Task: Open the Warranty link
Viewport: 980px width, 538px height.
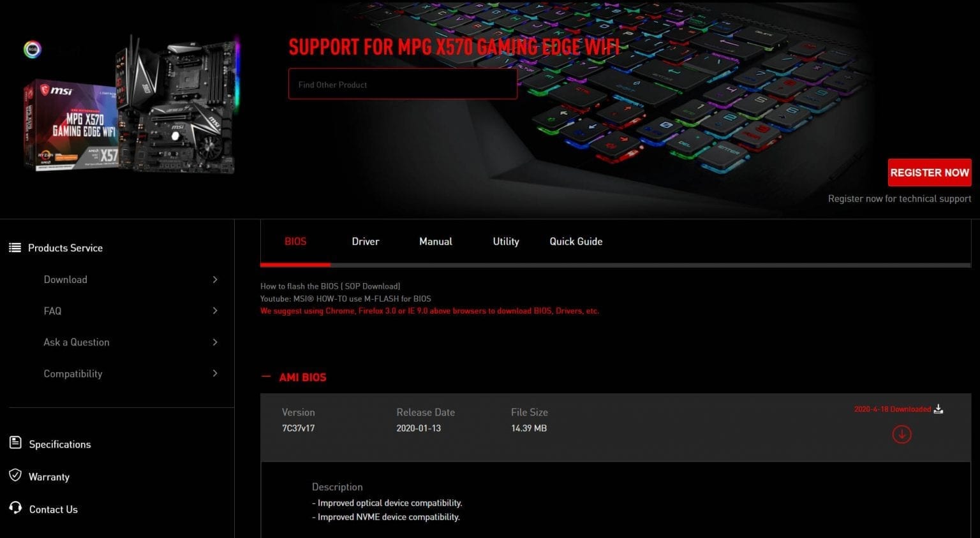Action: pyautogui.click(x=49, y=477)
